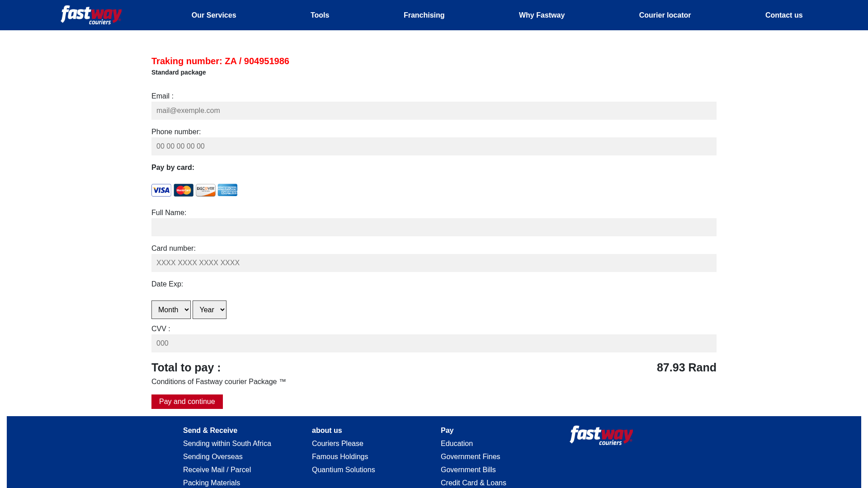Click the Standard package label
This screenshot has height=488, width=868.
179,72
